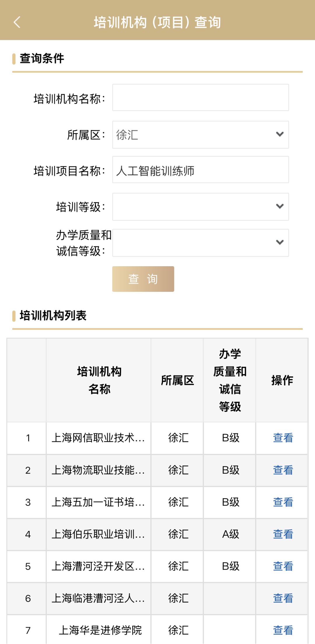
Task: View the 上海伯乐职业培训 A级 entry
Action: tap(283, 534)
